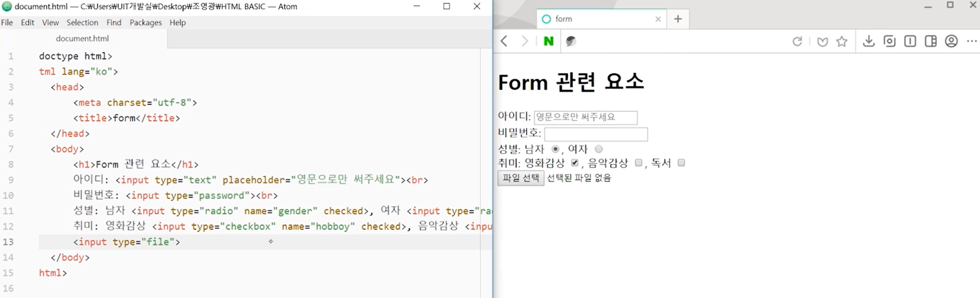The height and width of the screenshot is (298, 980).
Task: Switch to the document.html editor tab
Action: pos(82,39)
